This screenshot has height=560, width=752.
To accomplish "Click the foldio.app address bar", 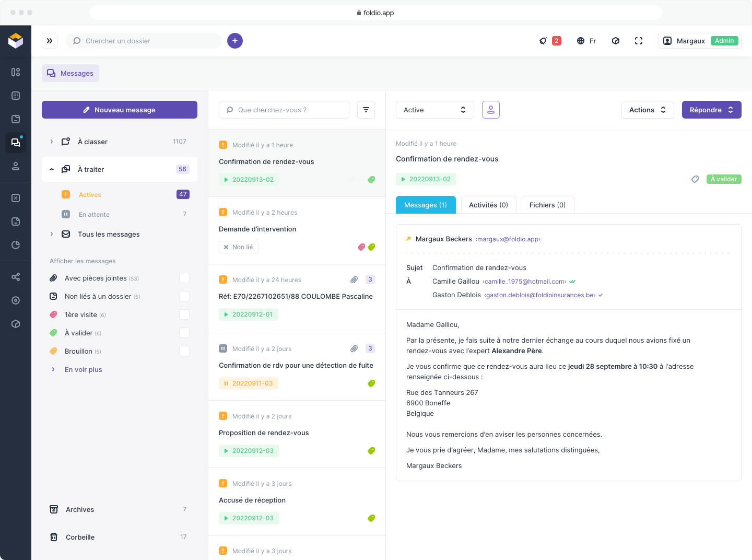I will [x=376, y=13].
